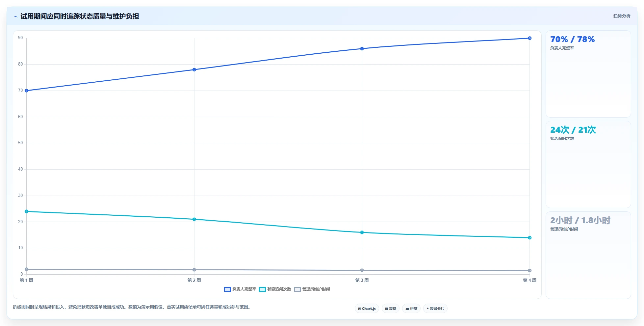Click the 第 4 周 axis label
Image resolution: width=644 pixels, height=326 pixels.
pos(529,280)
